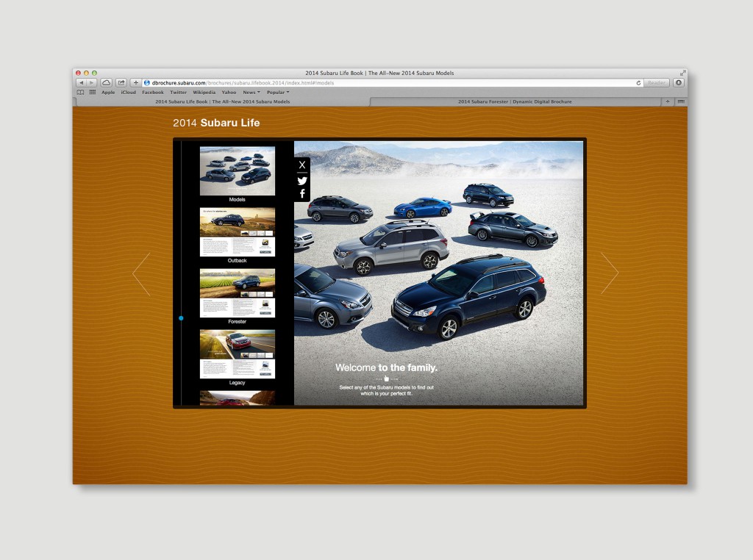Go back with the Safari back arrow
The image size is (753, 560).
[81, 83]
